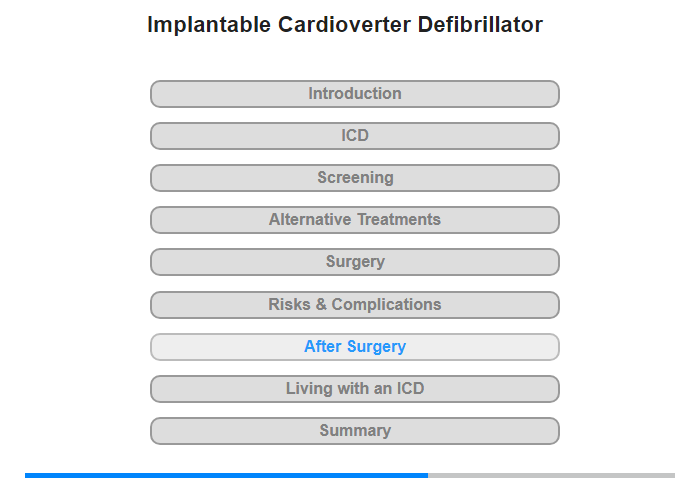Select the highlighted After Surgery item

[x=354, y=347]
